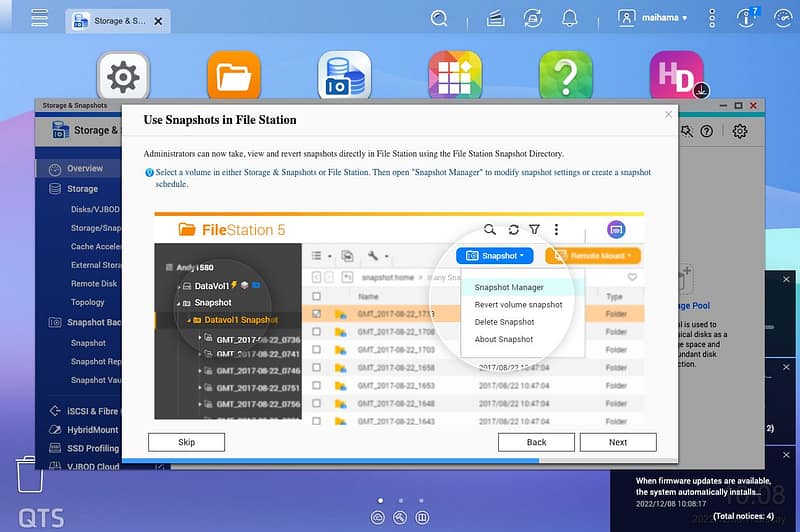
Task: Open the Total notices: 4 link
Action: tap(743, 516)
